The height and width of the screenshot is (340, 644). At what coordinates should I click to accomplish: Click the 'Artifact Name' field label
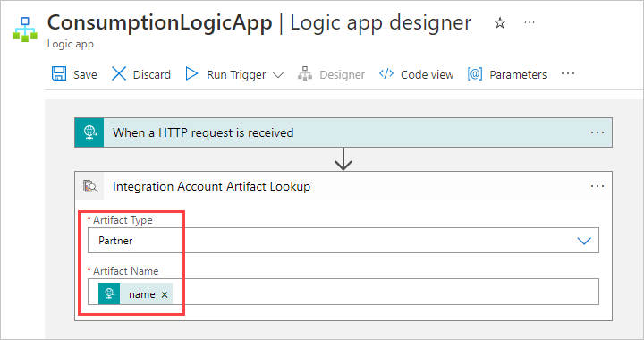coord(126,271)
